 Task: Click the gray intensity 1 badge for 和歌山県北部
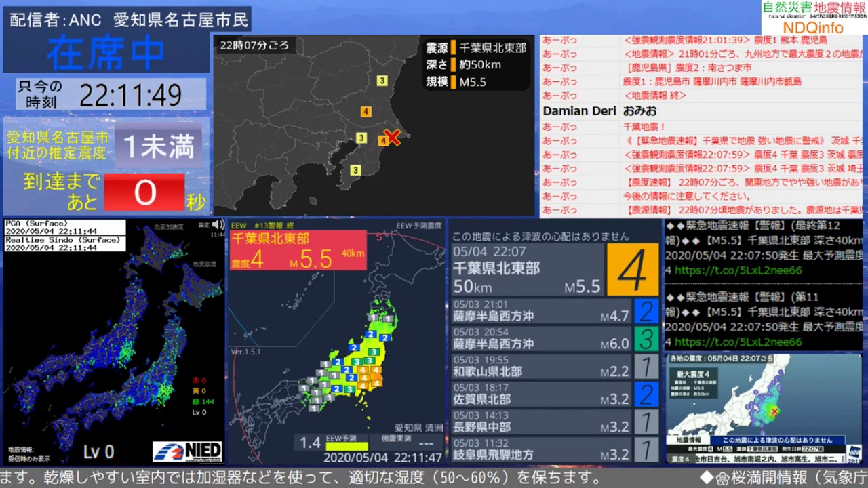click(646, 367)
